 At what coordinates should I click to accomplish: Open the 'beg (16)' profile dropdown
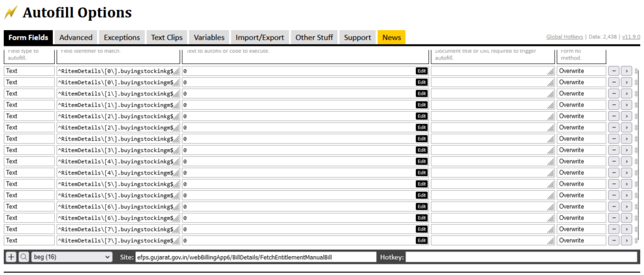72,257
